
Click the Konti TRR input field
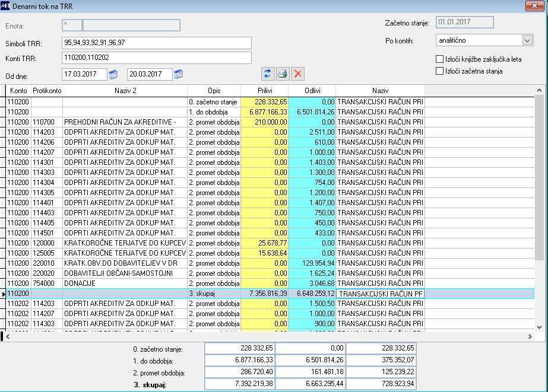click(157, 58)
